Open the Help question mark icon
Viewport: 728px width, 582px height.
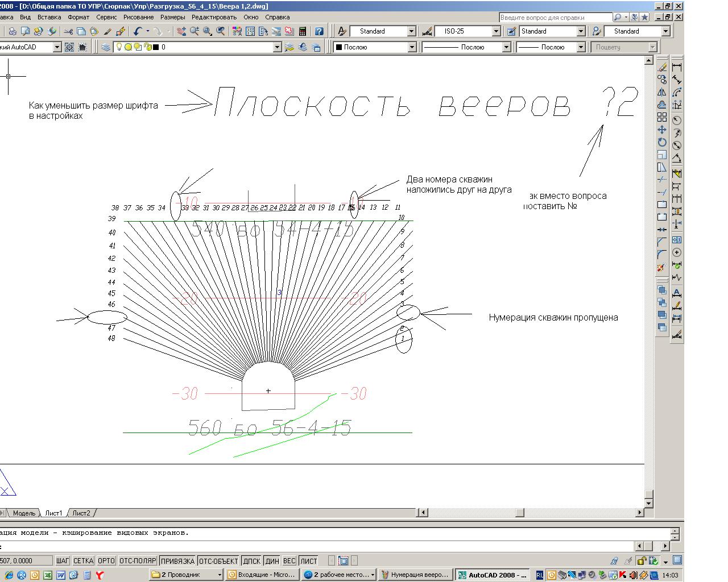tap(319, 31)
